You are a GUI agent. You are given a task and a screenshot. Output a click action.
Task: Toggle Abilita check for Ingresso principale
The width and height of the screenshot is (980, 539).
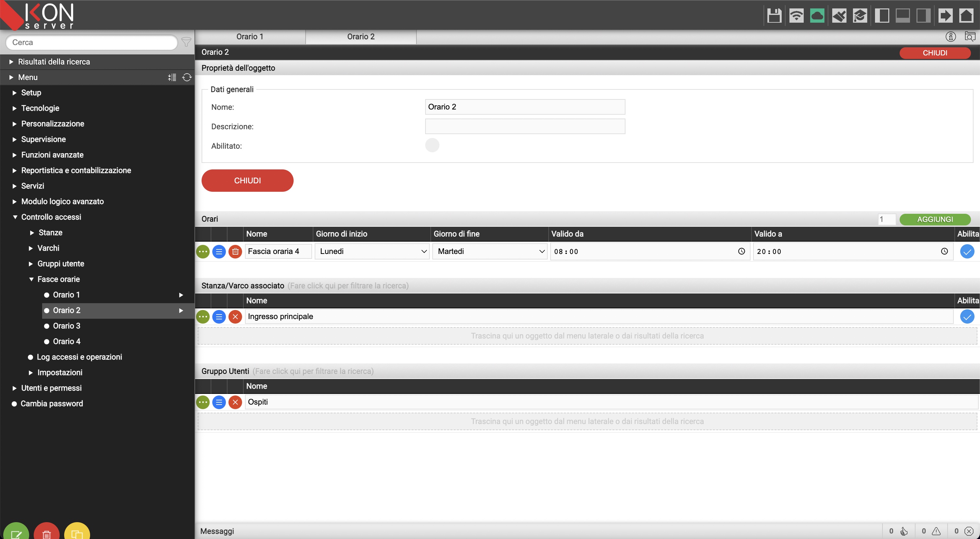(x=967, y=316)
